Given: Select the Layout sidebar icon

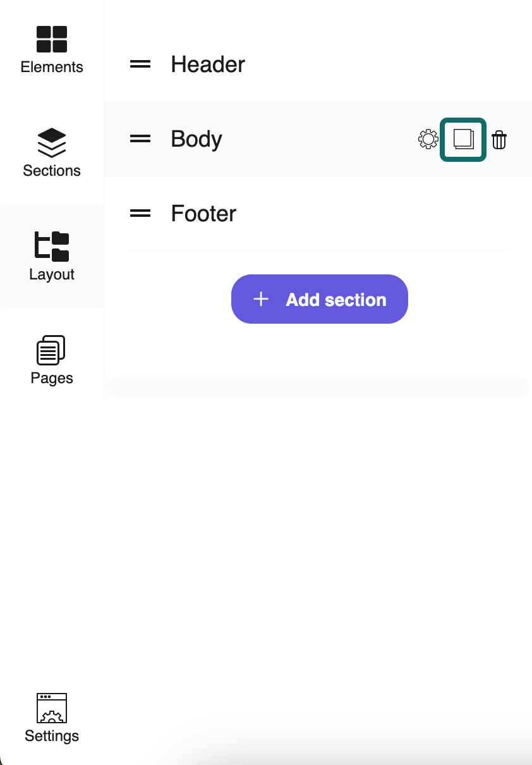Looking at the screenshot, I should click(52, 247).
